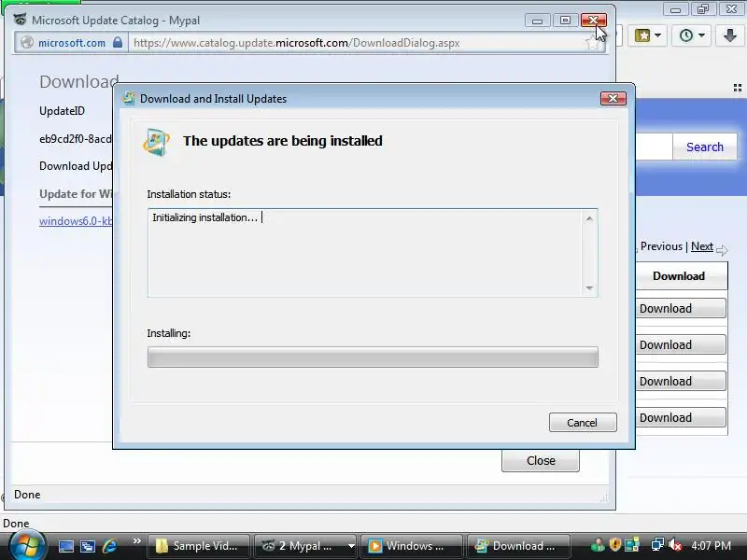Viewport: 747px width, 560px height.
Task: Click the Windows Update tray icon
Action: (x=632, y=544)
